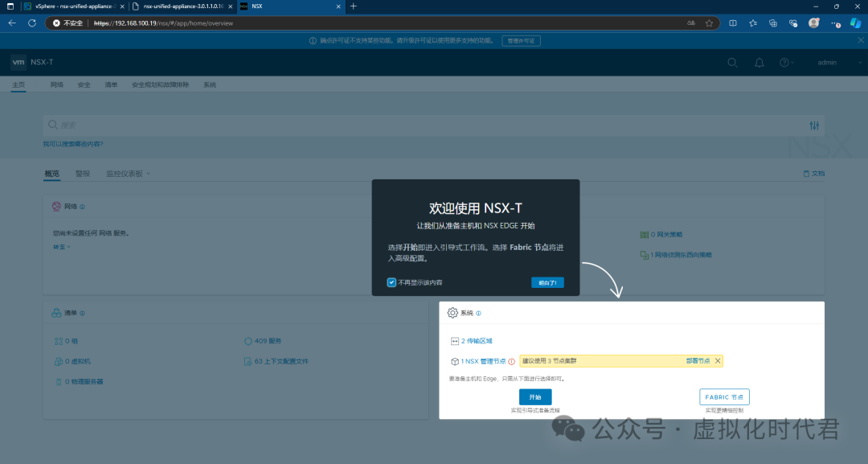Click the 0 网关策略 link
868x464 pixels.
tap(666, 235)
